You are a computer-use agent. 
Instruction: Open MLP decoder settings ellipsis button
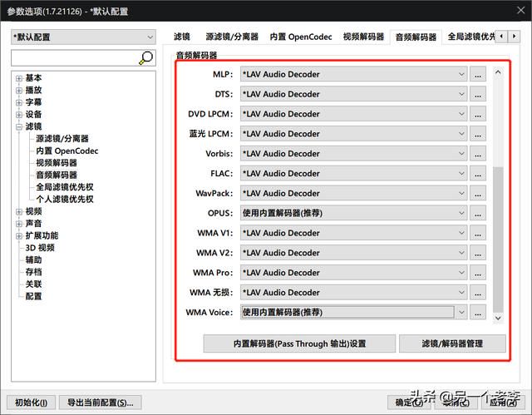pos(478,74)
